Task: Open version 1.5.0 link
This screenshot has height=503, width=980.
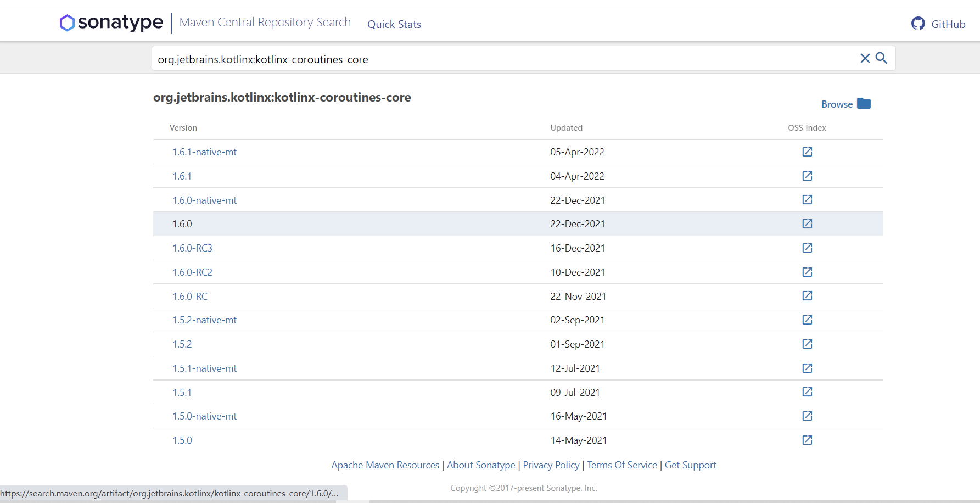Action: [x=182, y=440]
